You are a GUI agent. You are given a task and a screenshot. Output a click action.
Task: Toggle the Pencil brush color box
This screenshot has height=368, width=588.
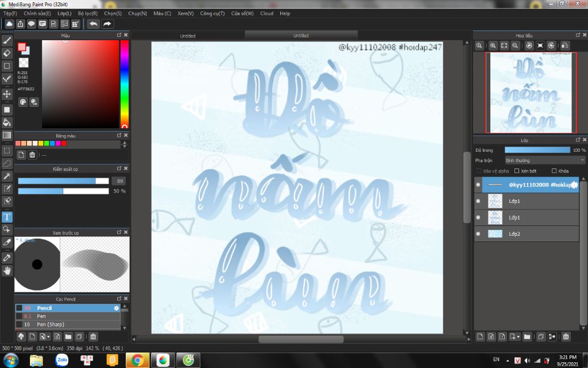tap(19, 308)
